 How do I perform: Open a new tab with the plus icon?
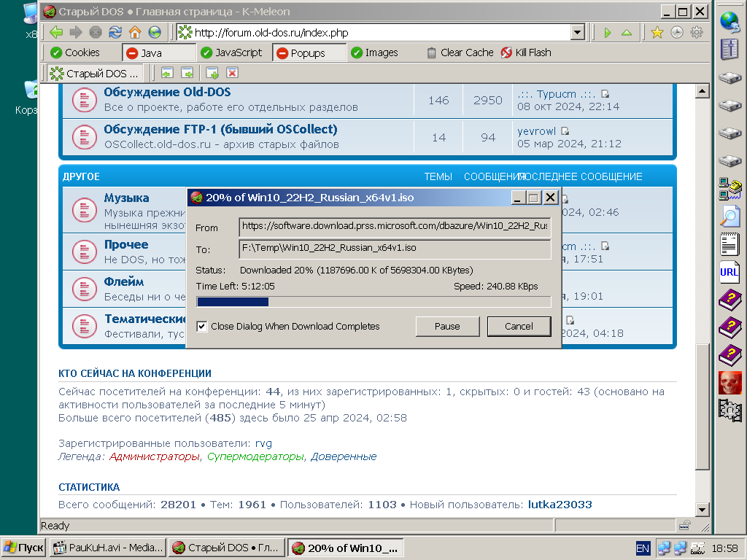point(212,73)
